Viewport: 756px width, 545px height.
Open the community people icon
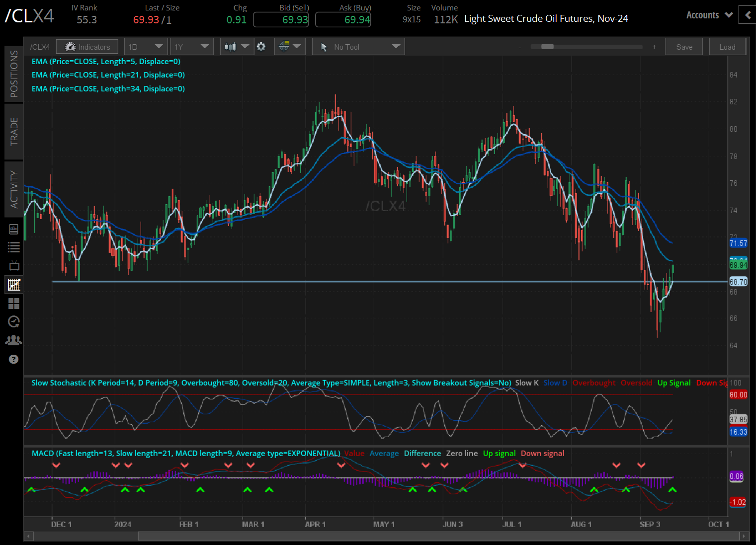click(14, 340)
